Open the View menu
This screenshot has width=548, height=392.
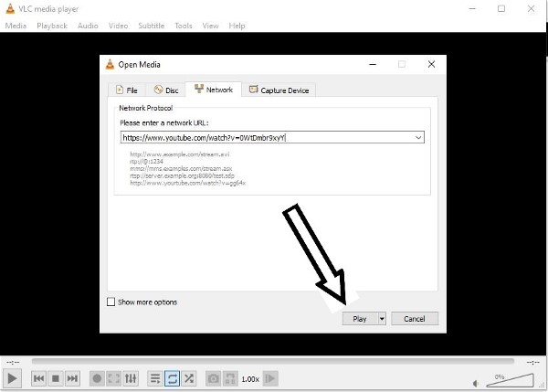tap(210, 26)
